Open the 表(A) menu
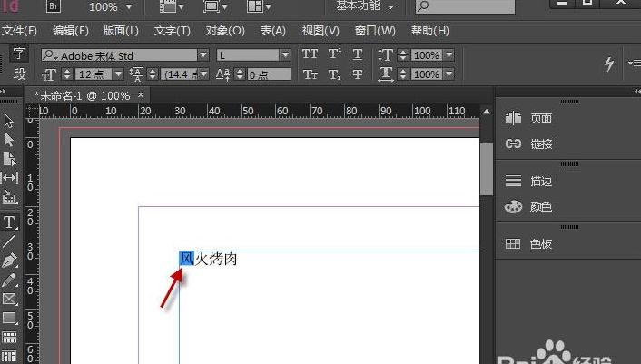 (x=273, y=31)
